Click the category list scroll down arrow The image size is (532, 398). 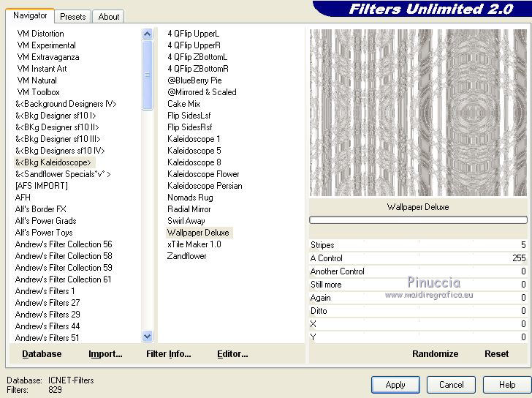click(148, 337)
